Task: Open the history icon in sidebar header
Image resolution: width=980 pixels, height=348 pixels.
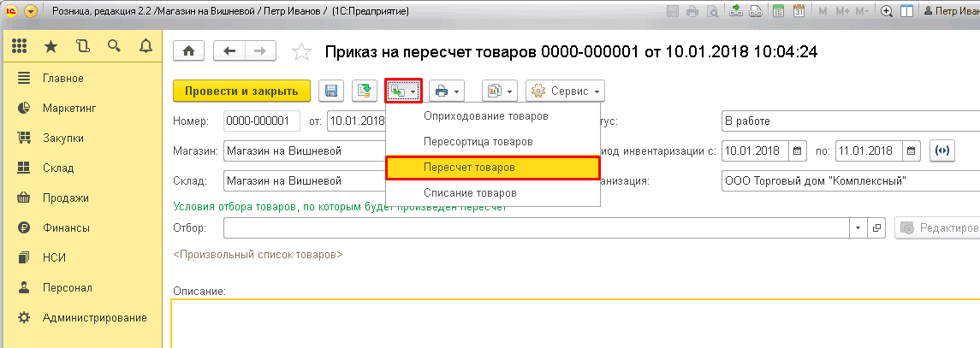Action: coord(82,46)
